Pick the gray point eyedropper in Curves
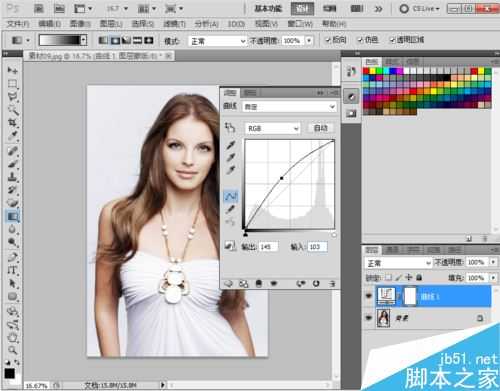This screenshot has height=391, width=500. (x=230, y=157)
